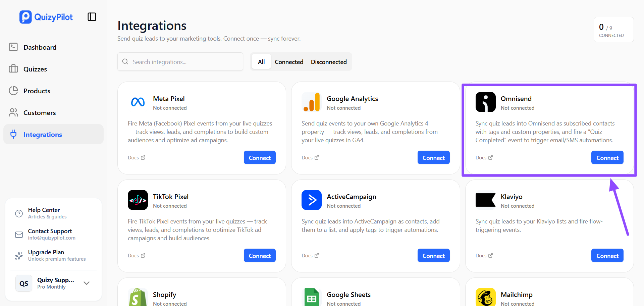Click the Customers people icon

coord(13,112)
